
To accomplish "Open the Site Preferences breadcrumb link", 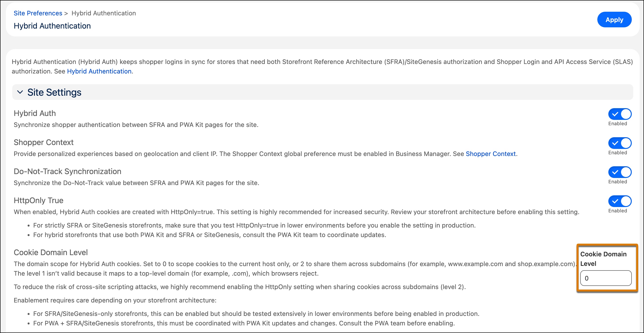I will 38,13.
